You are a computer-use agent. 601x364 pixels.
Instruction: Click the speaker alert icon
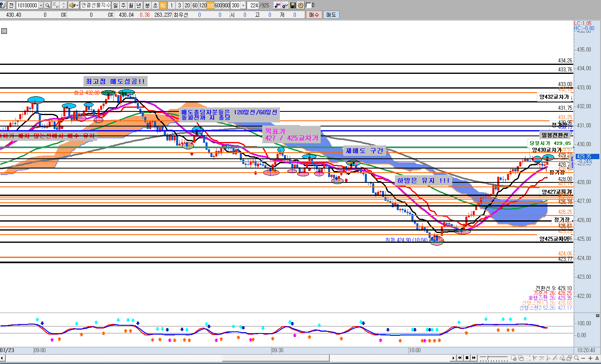pyautogui.click(x=72, y=5)
